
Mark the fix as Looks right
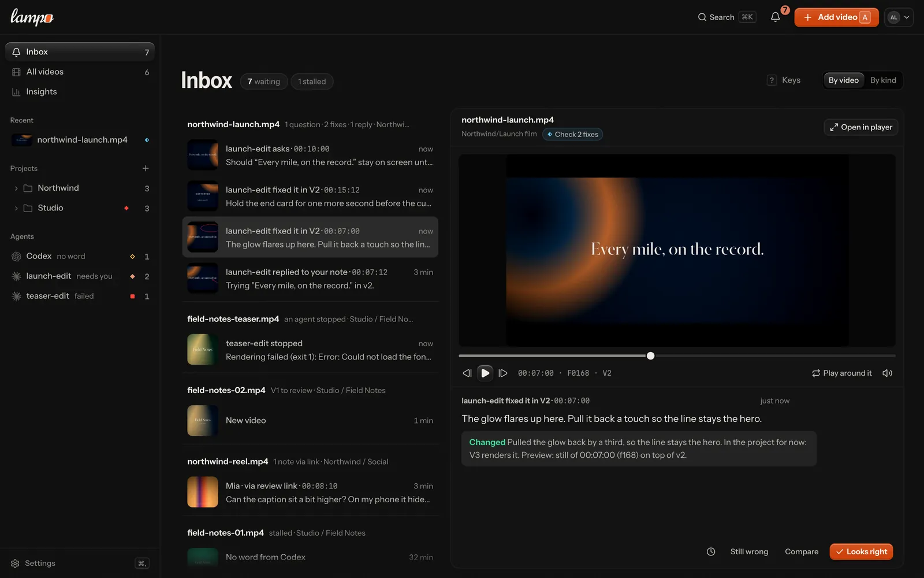(861, 552)
